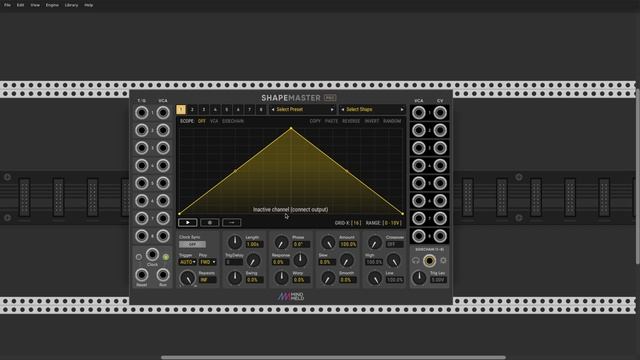The height and width of the screenshot is (360, 640).
Task: Click the Reset input jack
Action: click(142, 275)
